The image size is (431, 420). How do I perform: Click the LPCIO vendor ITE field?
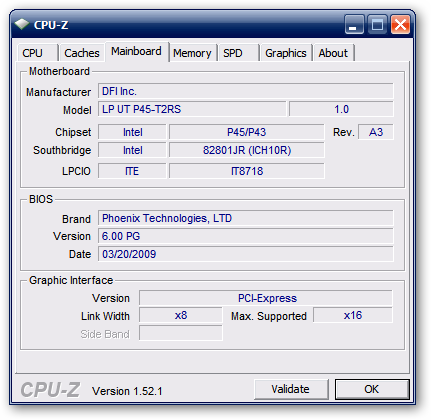coord(132,171)
